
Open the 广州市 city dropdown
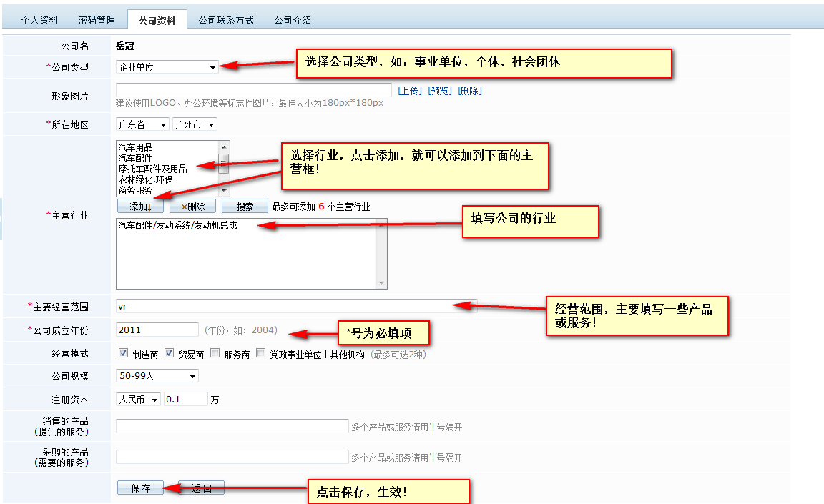[x=195, y=124]
